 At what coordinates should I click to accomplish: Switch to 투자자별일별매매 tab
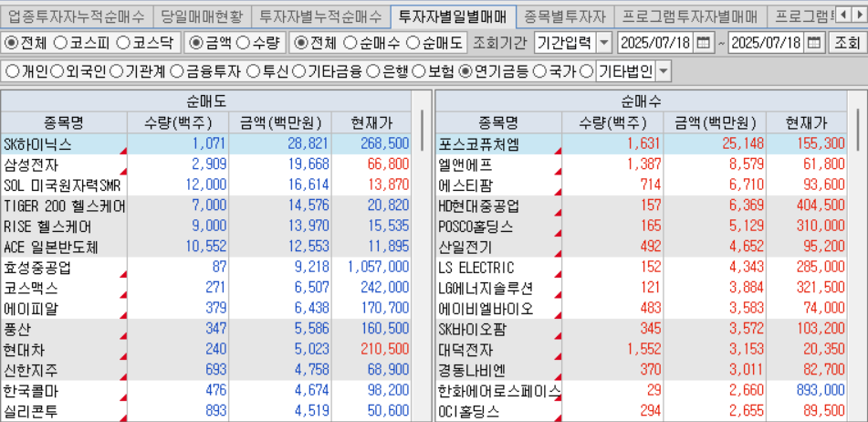pyautogui.click(x=453, y=16)
